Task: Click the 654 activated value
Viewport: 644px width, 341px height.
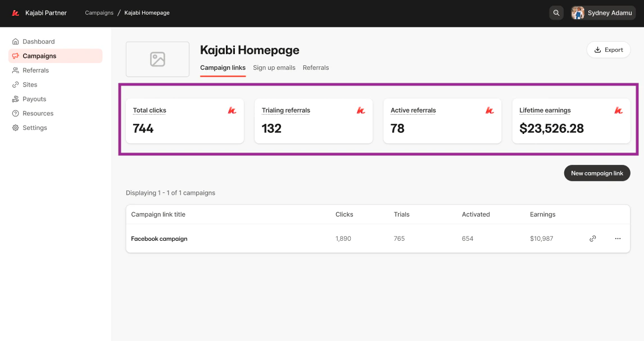Action: tap(468, 239)
